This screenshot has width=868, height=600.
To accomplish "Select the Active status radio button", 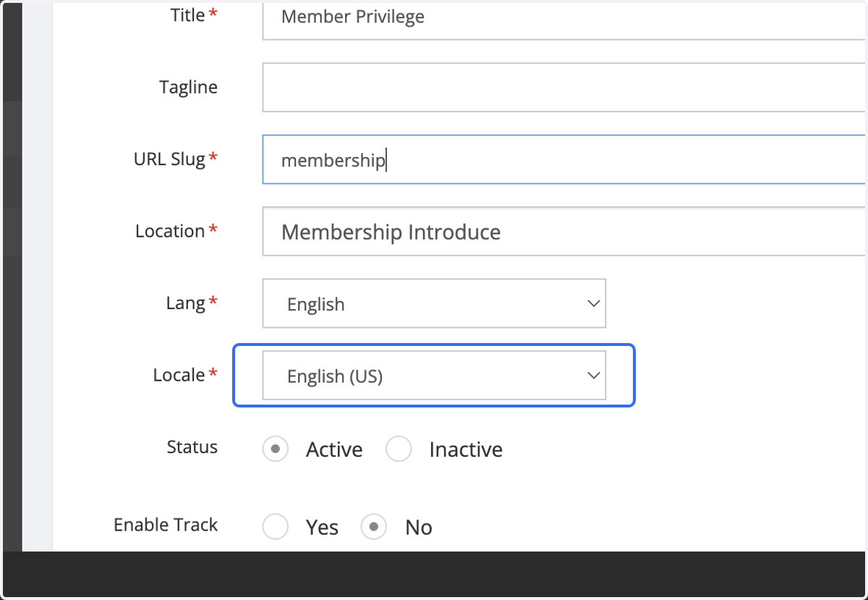I will coord(276,449).
